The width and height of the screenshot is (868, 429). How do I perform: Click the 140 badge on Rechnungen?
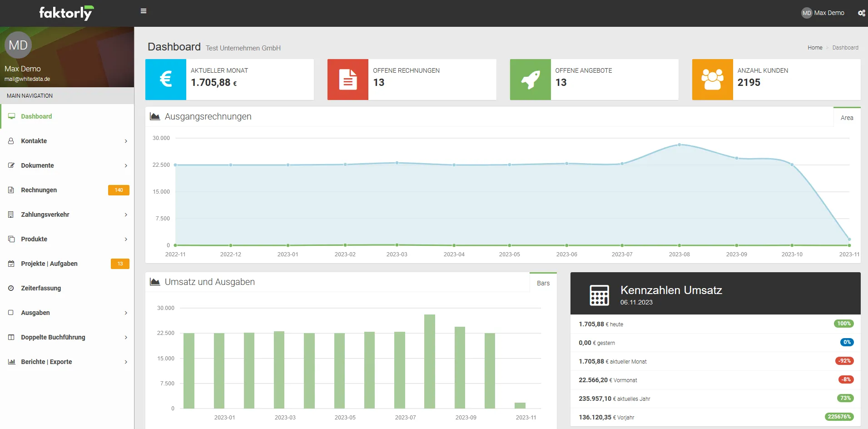click(119, 190)
